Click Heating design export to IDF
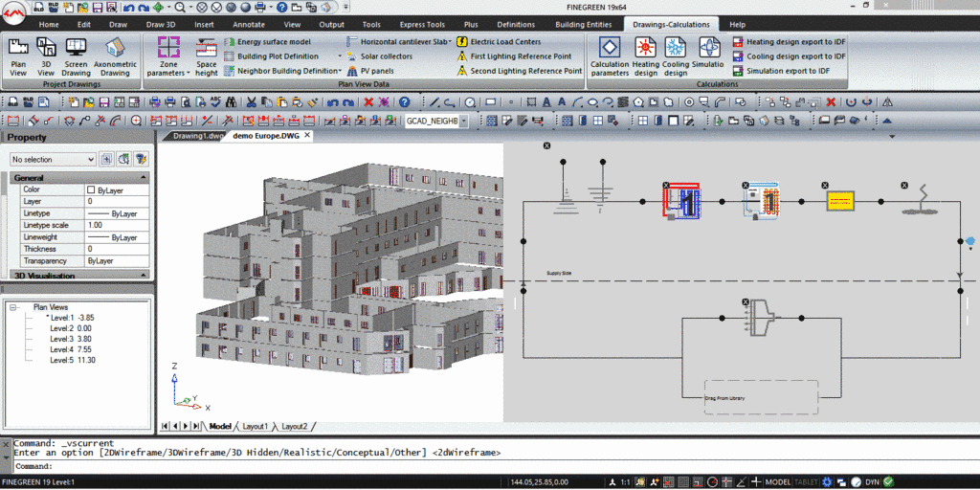 point(790,42)
